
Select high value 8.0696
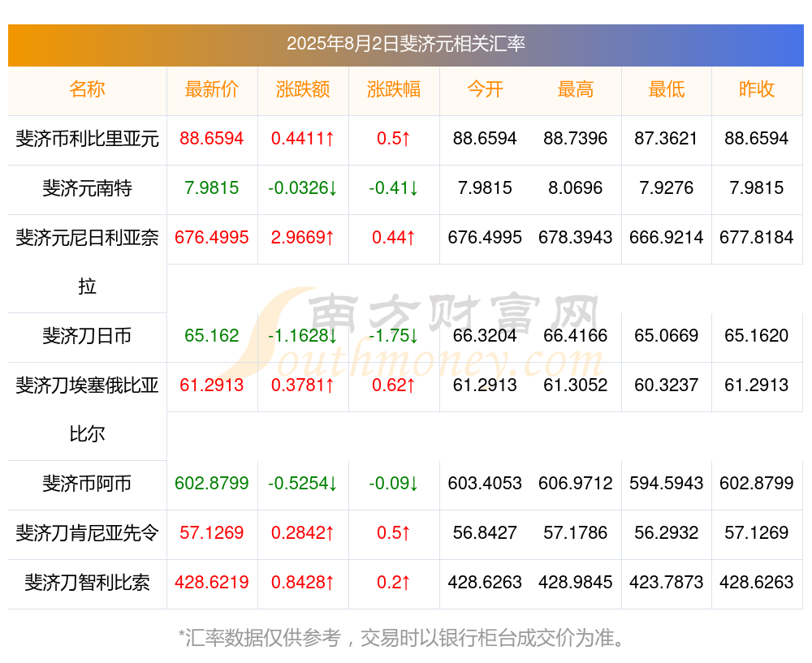click(576, 188)
